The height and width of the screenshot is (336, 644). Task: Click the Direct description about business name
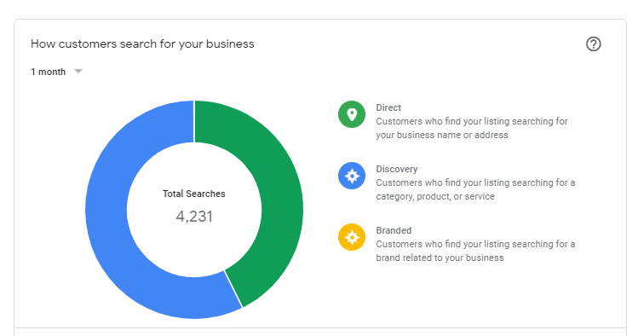coord(472,128)
